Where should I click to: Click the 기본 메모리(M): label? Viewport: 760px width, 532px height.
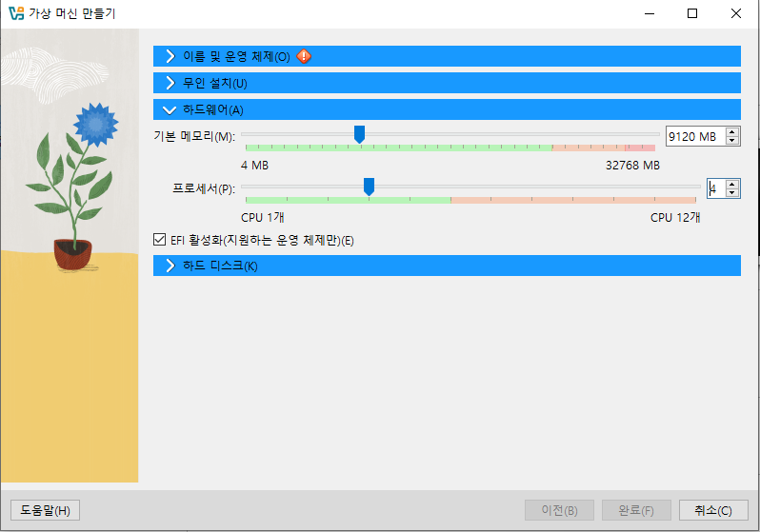[x=194, y=137]
